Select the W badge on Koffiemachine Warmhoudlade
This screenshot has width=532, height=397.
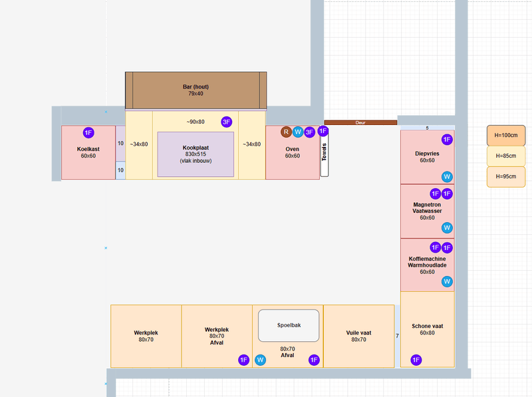[447, 281]
